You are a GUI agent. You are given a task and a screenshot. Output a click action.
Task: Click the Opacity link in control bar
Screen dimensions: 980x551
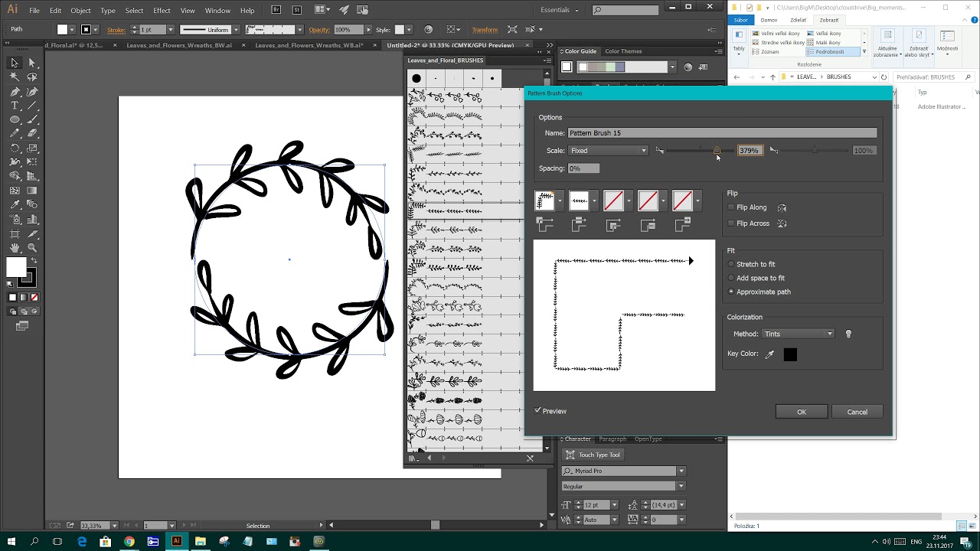pyautogui.click(x=319, y=30)
